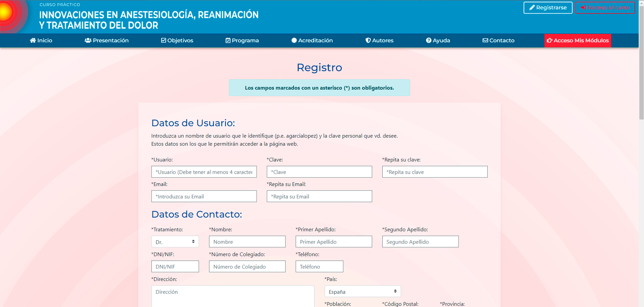
Task: Open the Inicio menu item
Action: point(41,40)
